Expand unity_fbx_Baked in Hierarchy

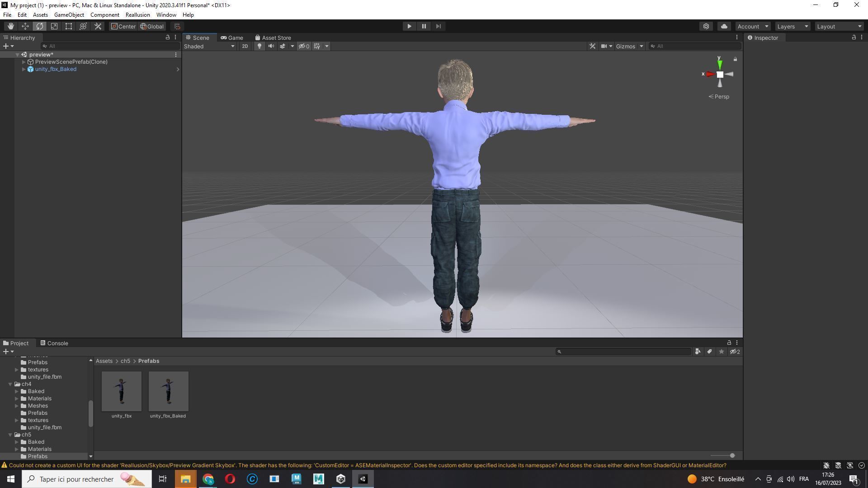coord(24,69)
